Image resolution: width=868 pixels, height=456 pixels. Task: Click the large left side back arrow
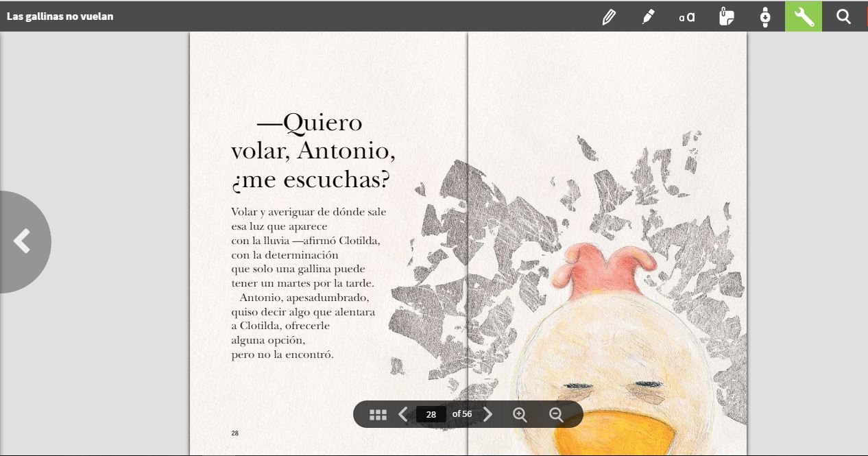[22, 241]
